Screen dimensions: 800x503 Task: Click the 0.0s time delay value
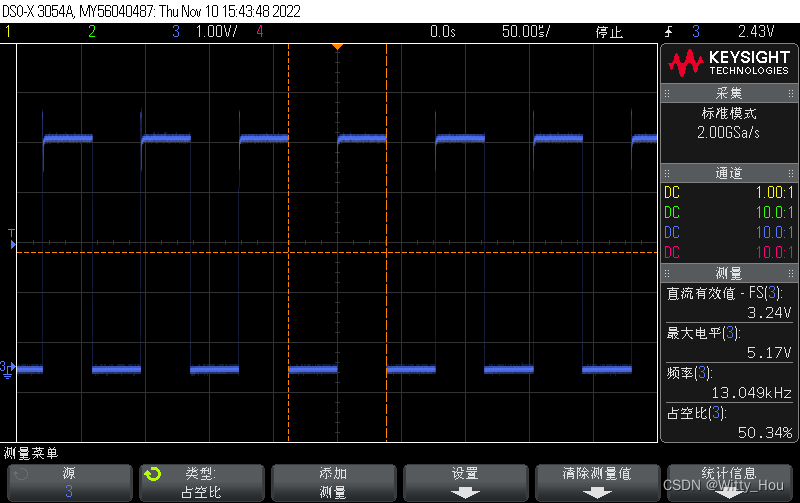coord(442,32)
